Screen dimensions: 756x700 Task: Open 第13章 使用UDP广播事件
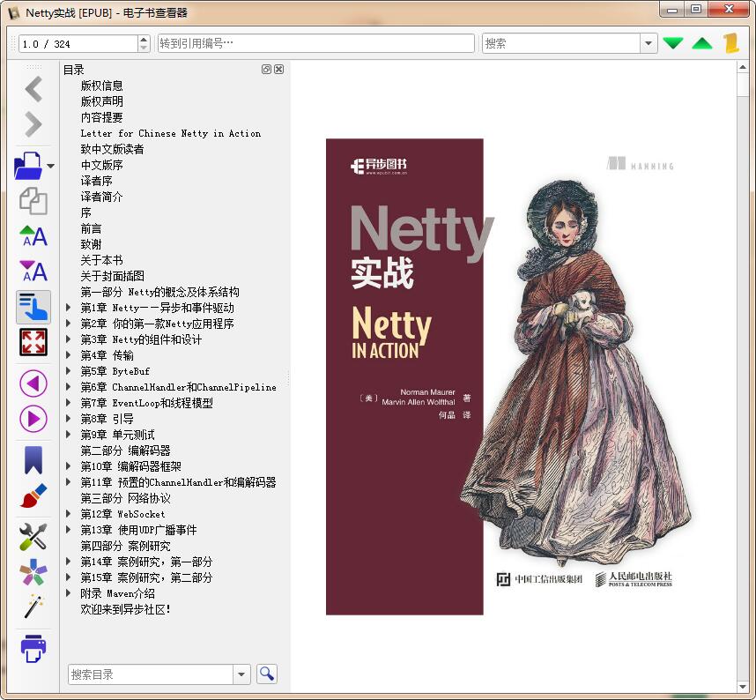coord(138,530)
